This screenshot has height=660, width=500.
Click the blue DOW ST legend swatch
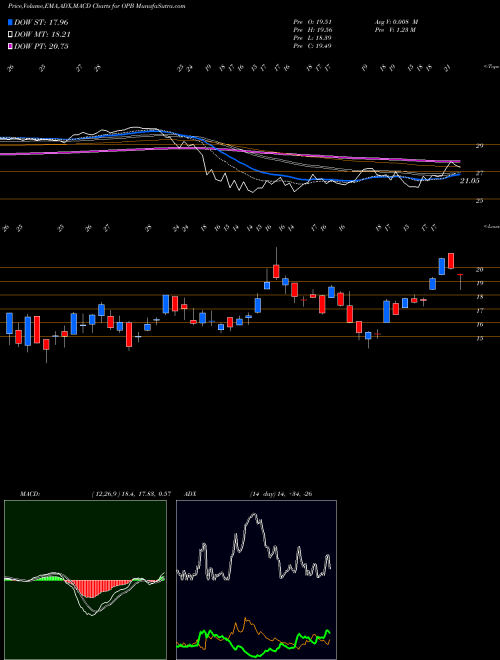click(x=10, y=22)
